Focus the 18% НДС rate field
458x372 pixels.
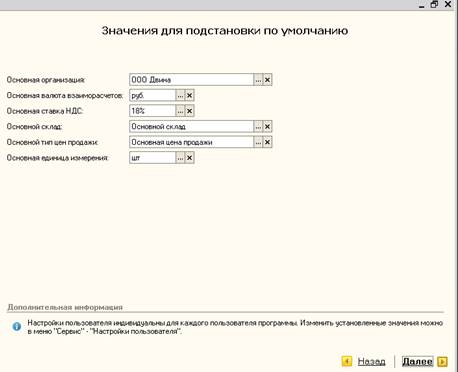point(153,111)
